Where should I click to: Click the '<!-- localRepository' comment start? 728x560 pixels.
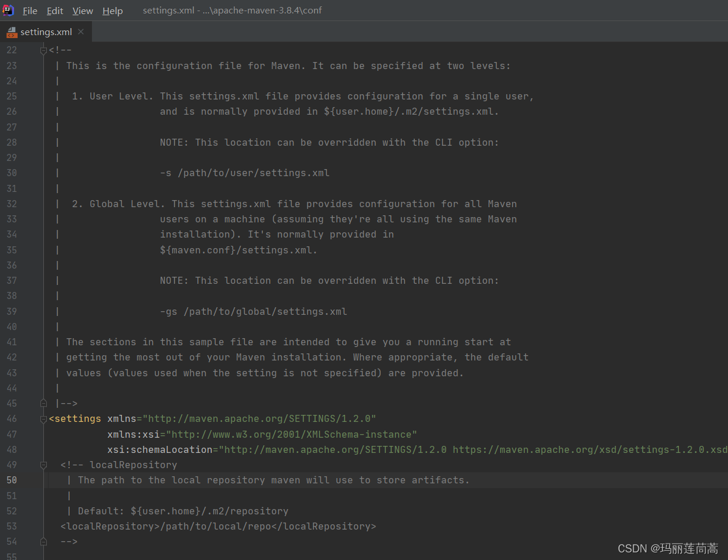tap(119, 465)
